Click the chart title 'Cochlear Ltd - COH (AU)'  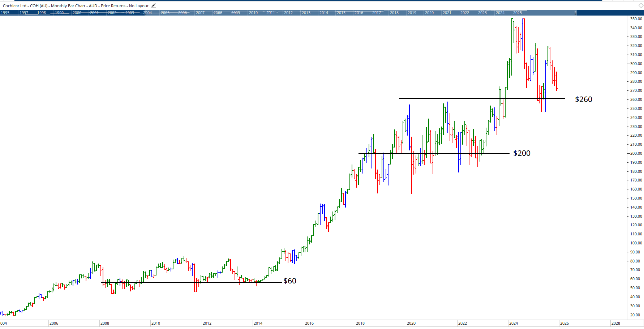[25, 5]
